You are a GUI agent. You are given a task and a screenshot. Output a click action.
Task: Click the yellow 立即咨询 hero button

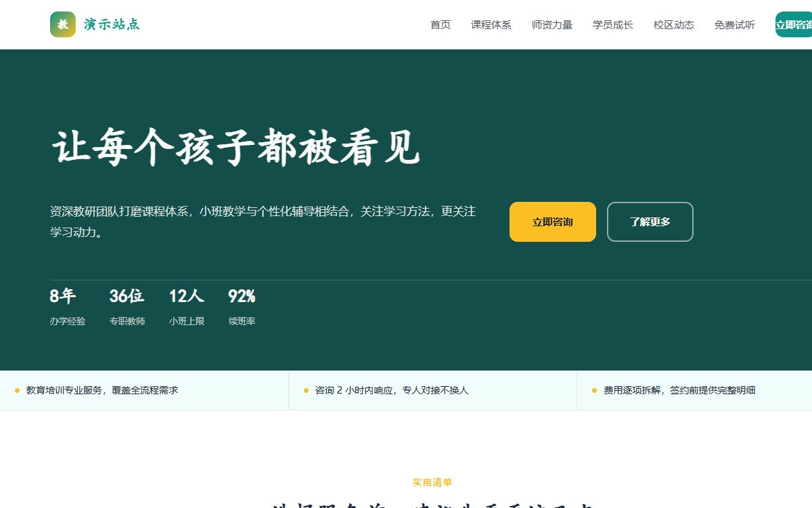pyautogui.click(x=553, y=221)
